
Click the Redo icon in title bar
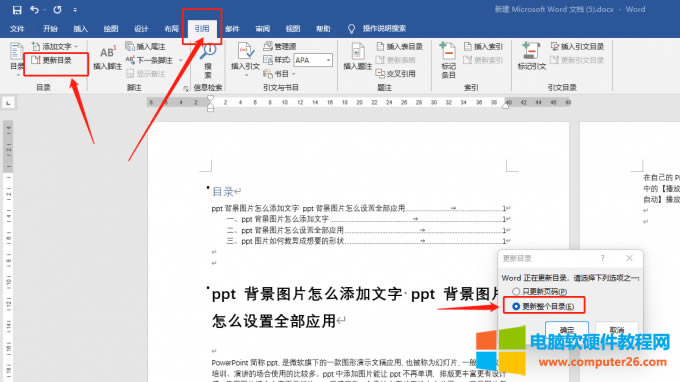click(x=57, y=10)
